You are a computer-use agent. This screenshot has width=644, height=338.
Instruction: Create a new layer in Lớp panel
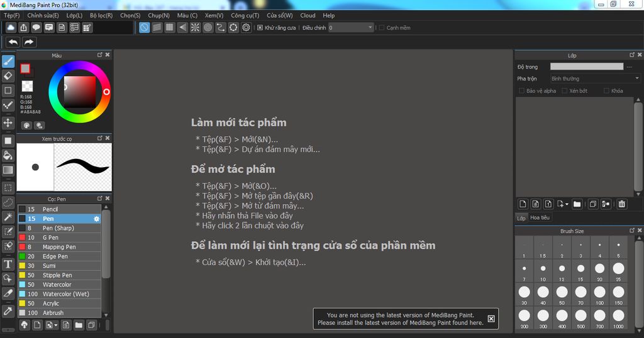tap(523, 204)
